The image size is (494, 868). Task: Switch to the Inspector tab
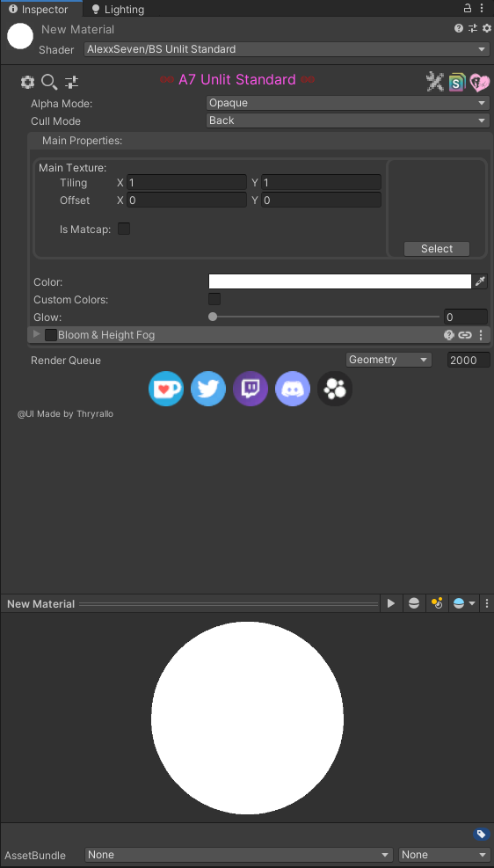[41, 9]
